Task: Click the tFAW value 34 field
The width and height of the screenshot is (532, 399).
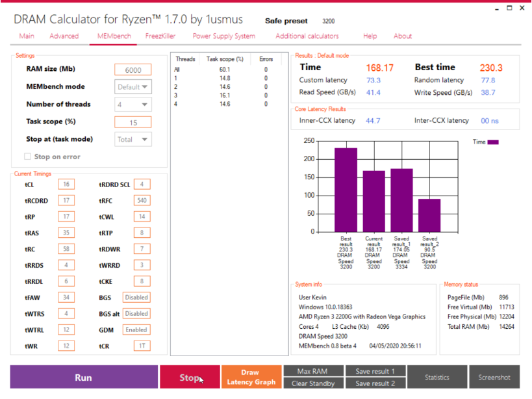Action: click(x=66, y=297)
